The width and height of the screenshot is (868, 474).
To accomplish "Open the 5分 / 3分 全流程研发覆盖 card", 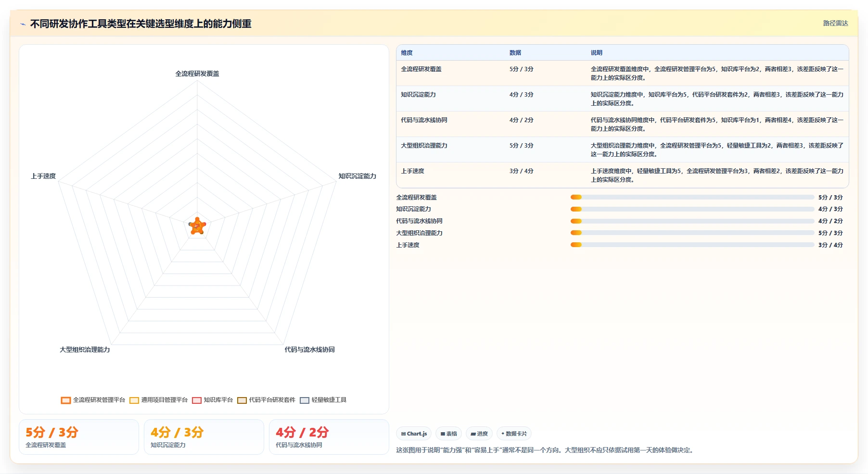I will tap(79, 437).
